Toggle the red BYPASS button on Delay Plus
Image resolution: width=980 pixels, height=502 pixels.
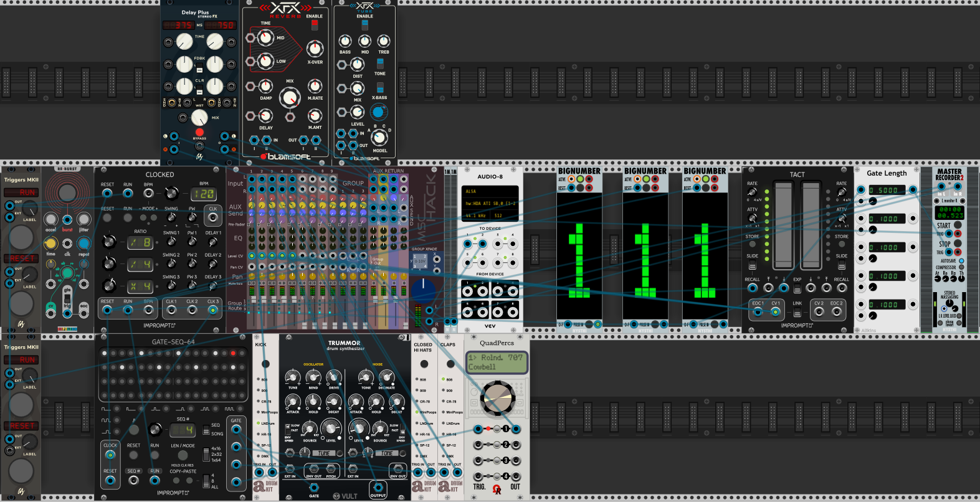(x=199, y=132)
